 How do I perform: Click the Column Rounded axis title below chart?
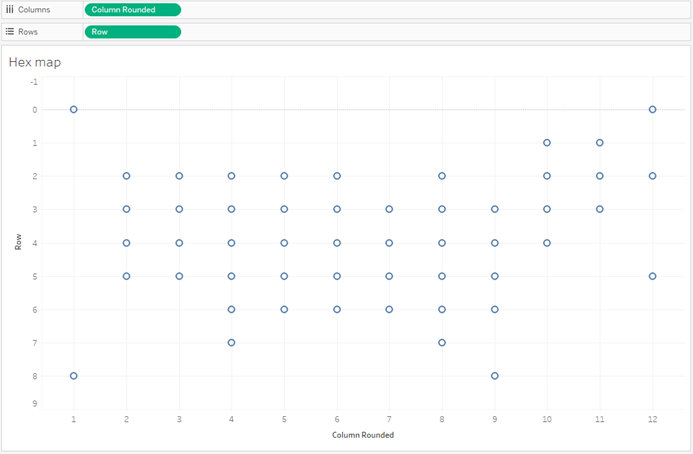tap(362, 435)
